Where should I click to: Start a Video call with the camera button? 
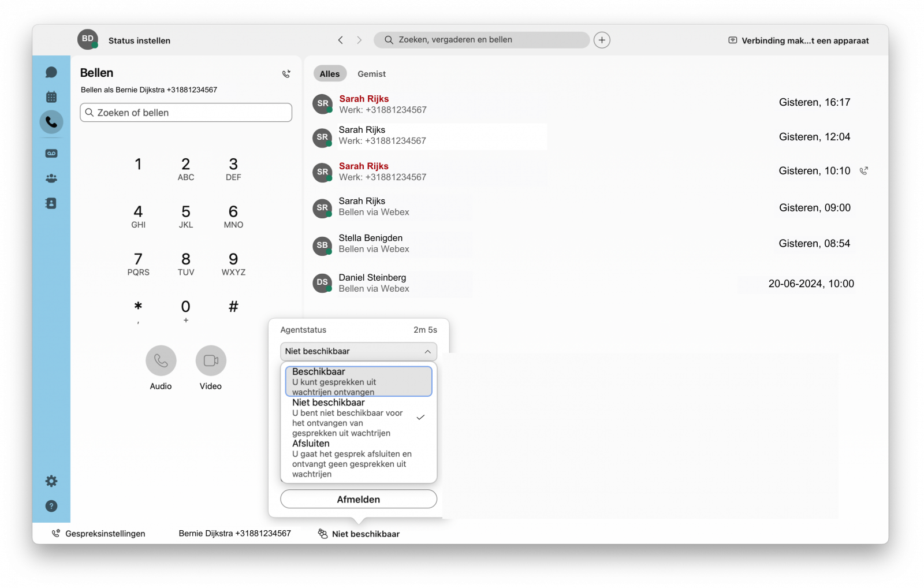[211, 360]
